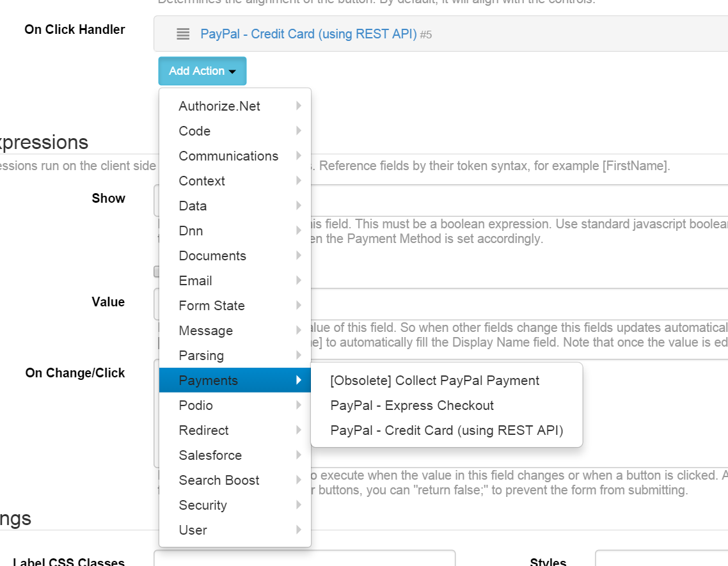Viewport: 728px width, 566px height.
Task: Expand the Security submenu arrow
Action: point(298,505)
